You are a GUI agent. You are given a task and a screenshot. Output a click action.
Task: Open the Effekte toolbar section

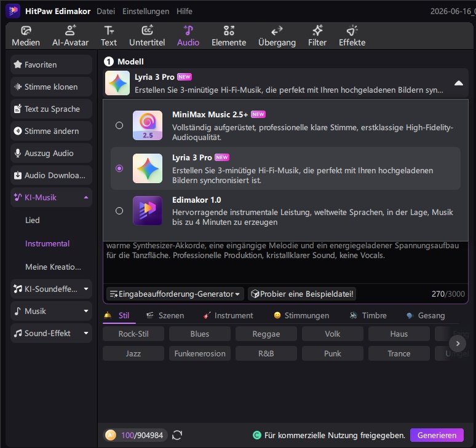352,36
